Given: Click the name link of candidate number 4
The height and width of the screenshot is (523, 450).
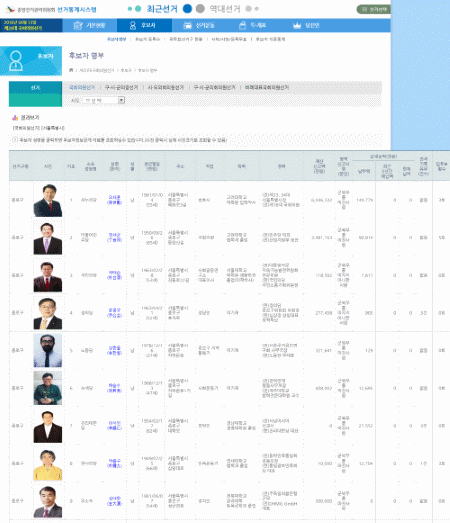Looking at the screenshot, I should click(x=114, y=313).
